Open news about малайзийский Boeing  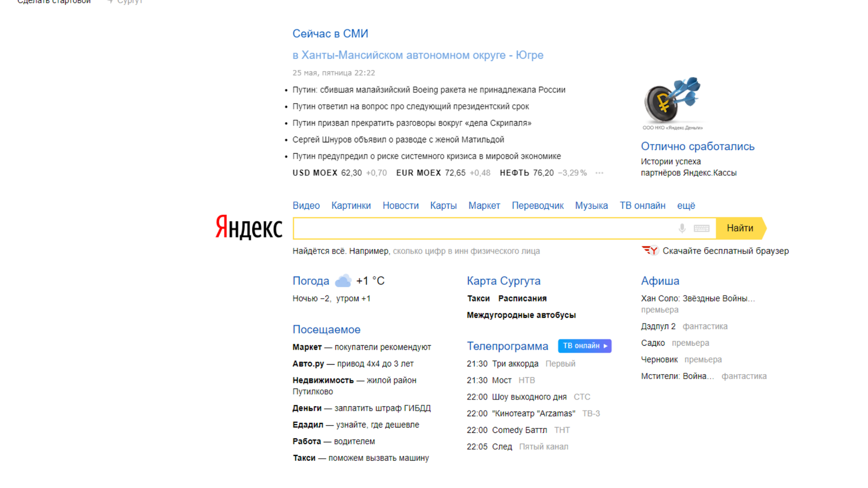(x=429, y=90)
